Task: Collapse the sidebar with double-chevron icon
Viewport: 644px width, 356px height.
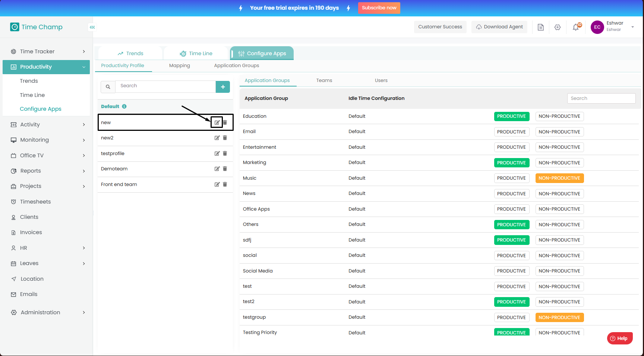Action: [92, 27]
